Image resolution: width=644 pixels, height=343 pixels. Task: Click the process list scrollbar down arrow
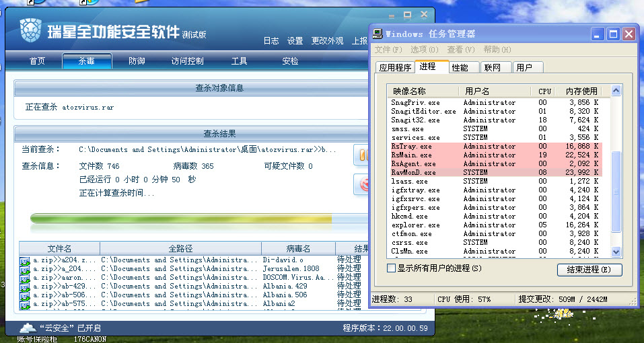click(616, 252)
